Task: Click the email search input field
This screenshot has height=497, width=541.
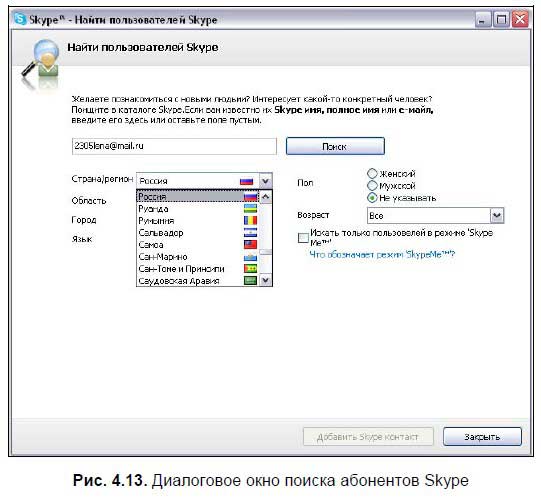Action: (174, 146)
